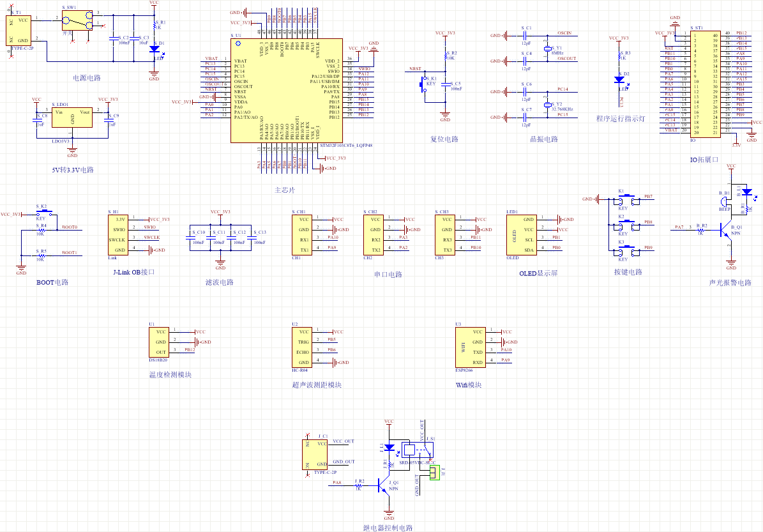
Task: Click the S_R3 1K LED resistor
Action: pos(620,56)
